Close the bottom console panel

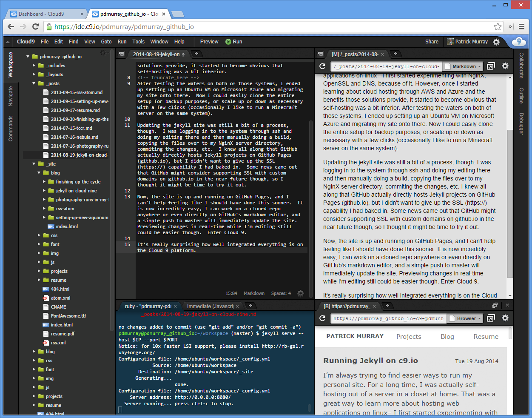tap(507, 305)
